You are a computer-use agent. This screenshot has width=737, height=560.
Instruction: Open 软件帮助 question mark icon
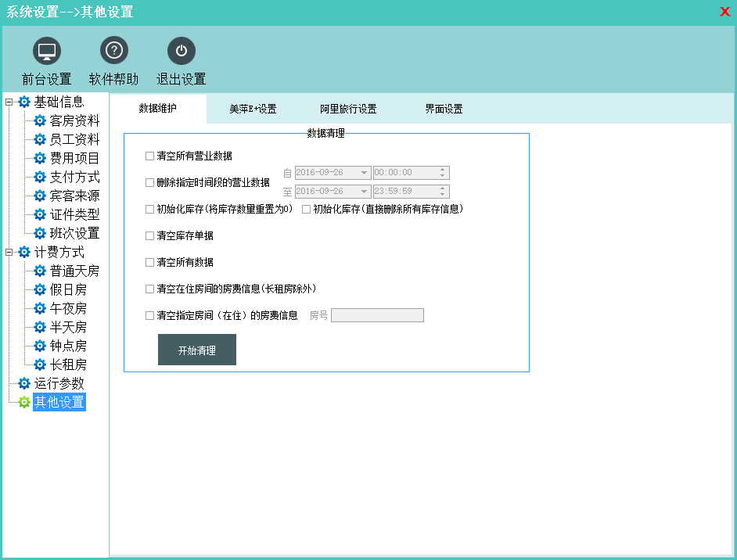pos(114,51)
